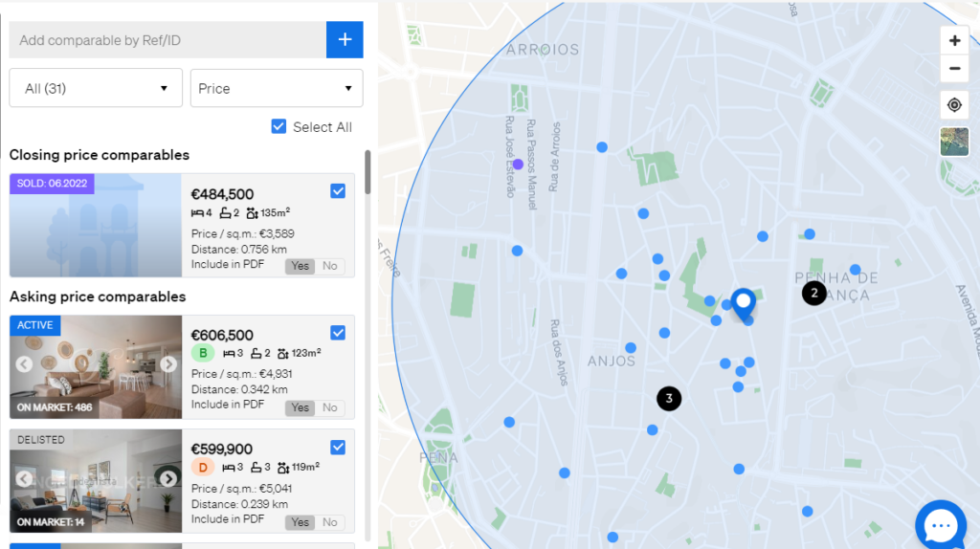980x549 pixels.
Task: Click the ACTIVE status tag
Action: click(35, 325)
